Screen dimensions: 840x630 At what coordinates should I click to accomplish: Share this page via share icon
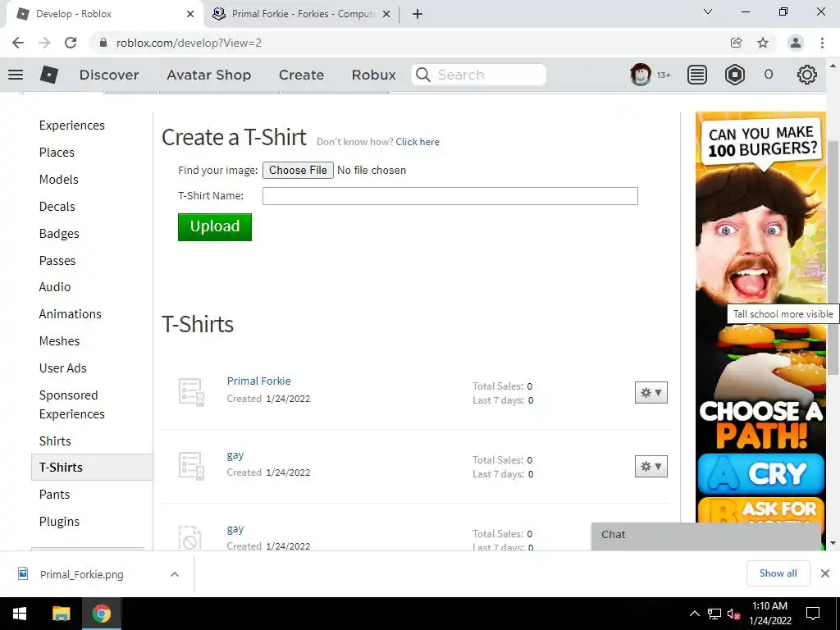click(x=737, y=43)
